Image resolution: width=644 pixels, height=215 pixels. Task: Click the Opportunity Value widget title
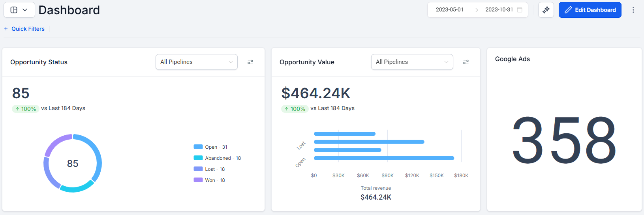click(x=307, y=62)
